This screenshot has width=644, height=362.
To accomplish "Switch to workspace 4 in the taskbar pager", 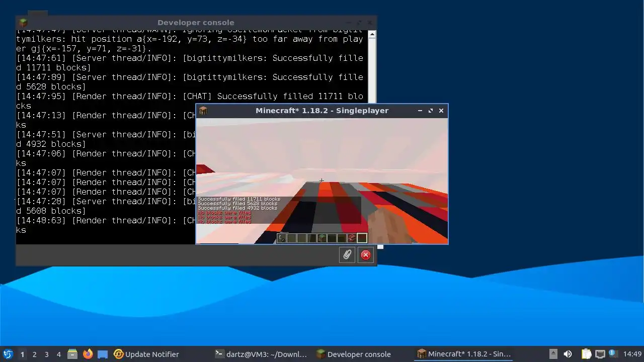I will point(58,354).
